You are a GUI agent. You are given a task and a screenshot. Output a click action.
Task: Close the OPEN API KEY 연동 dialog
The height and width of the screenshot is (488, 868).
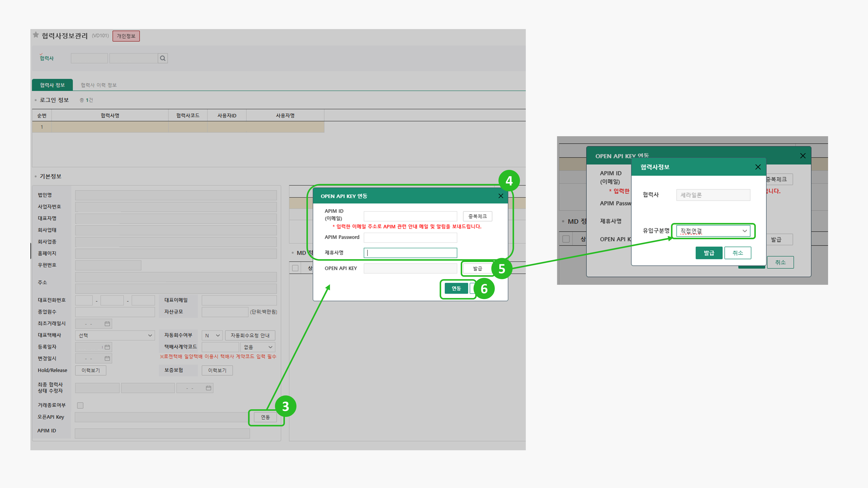tap(501, 196)
